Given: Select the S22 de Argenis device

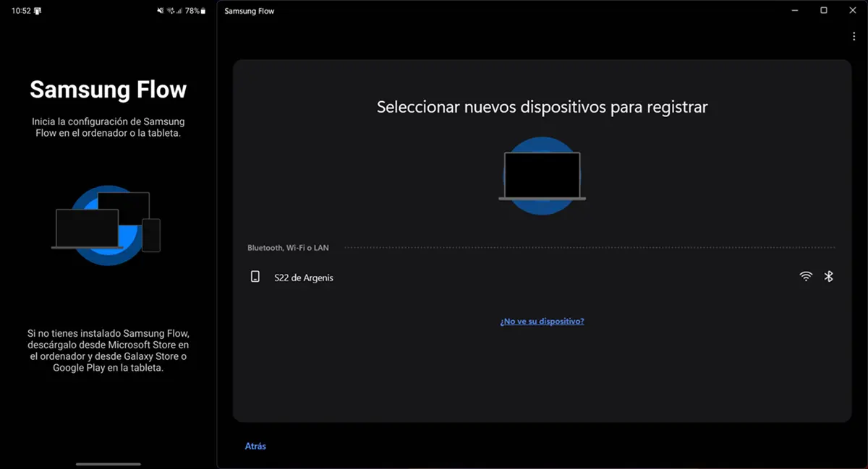Looking at the screenshot, I should (x=541, y=277).
